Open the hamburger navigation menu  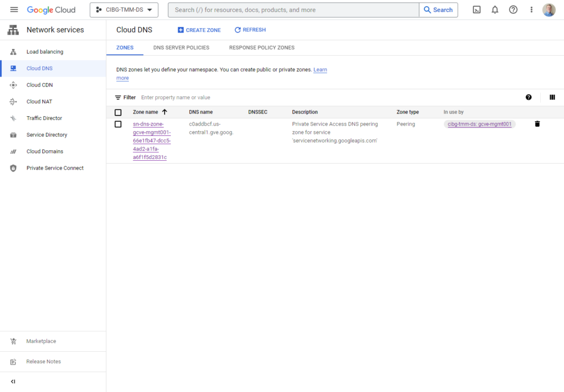(14, 10)
